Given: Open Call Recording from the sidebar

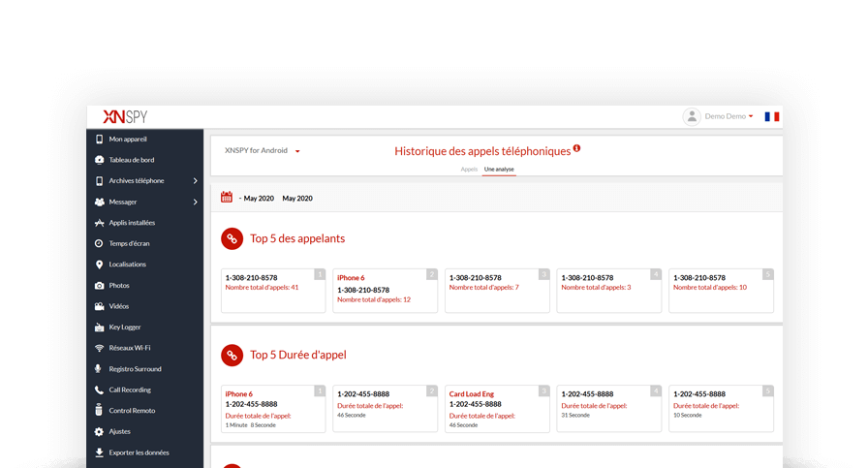Looking at the screenshot, I should click(130, 390).
